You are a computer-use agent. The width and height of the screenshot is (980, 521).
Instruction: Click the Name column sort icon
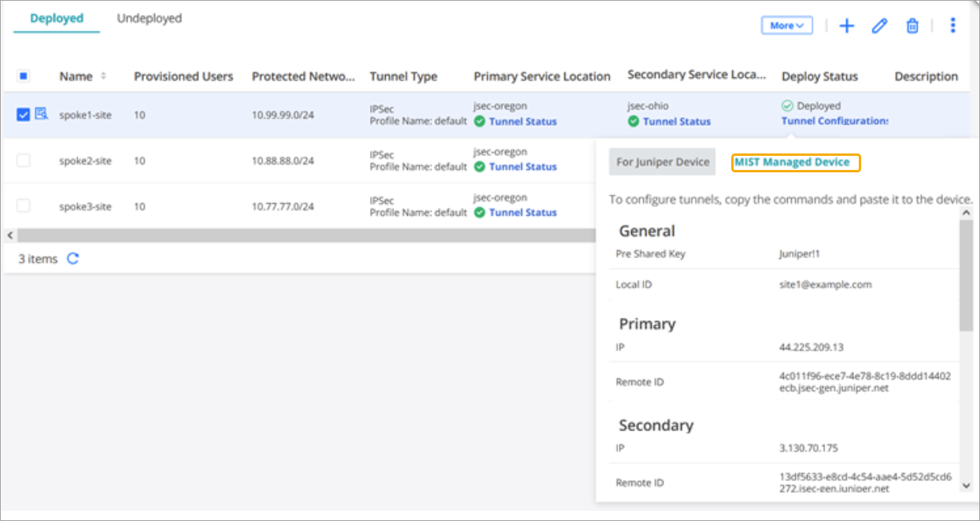(104, 76)
